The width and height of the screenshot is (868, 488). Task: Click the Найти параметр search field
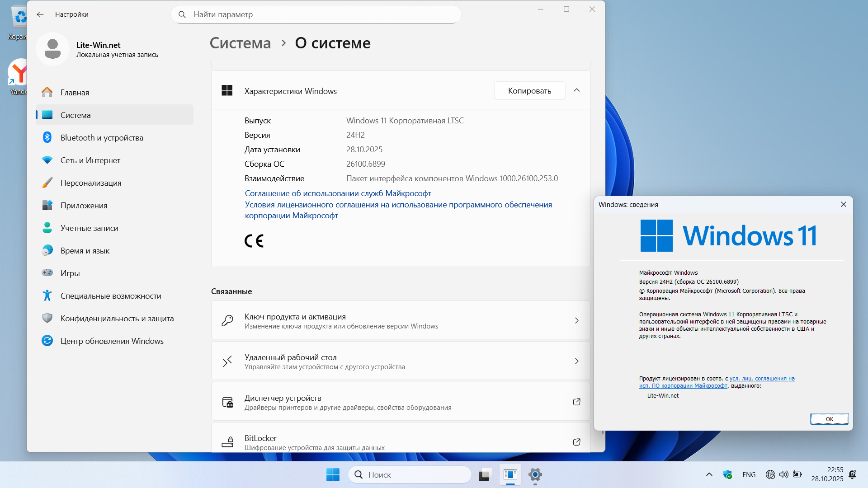[316, 14]
